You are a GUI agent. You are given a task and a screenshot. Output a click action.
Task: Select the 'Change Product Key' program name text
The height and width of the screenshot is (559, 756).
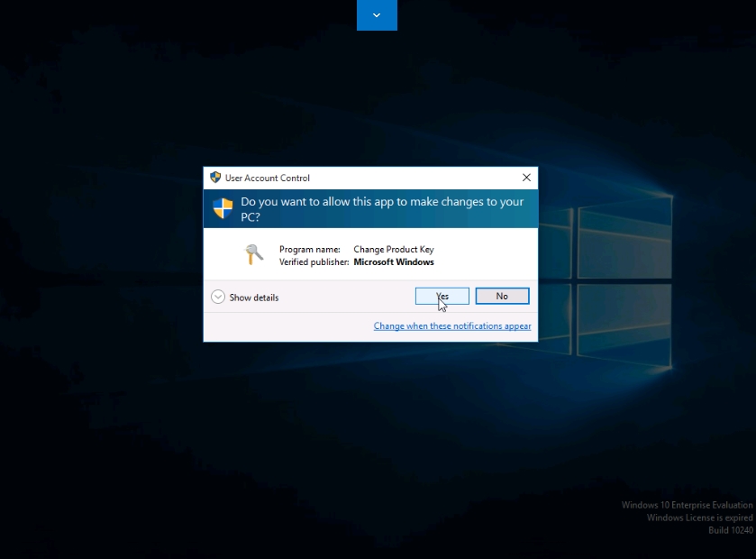394,250
